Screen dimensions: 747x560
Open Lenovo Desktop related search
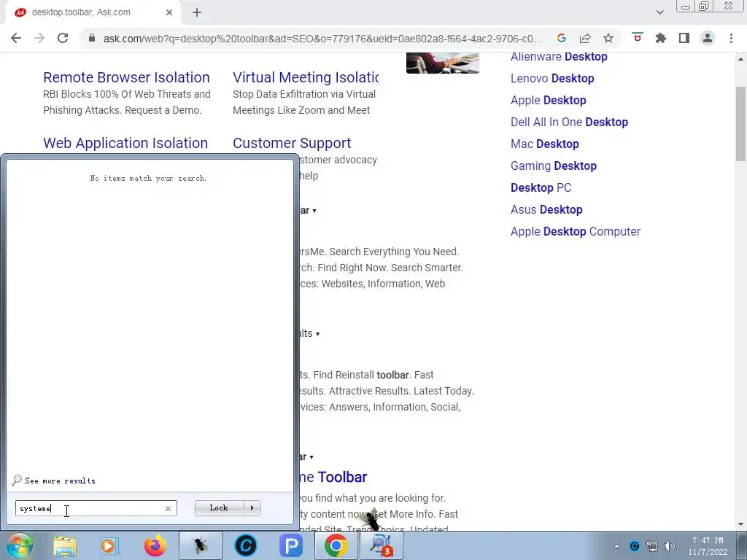(x=552, y=78)
